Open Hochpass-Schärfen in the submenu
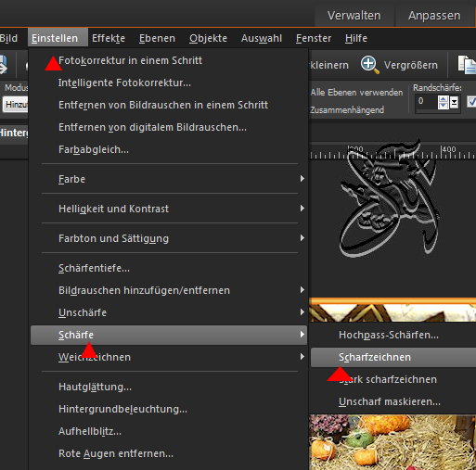The image size is (476, 470). [x=393, y=335]
